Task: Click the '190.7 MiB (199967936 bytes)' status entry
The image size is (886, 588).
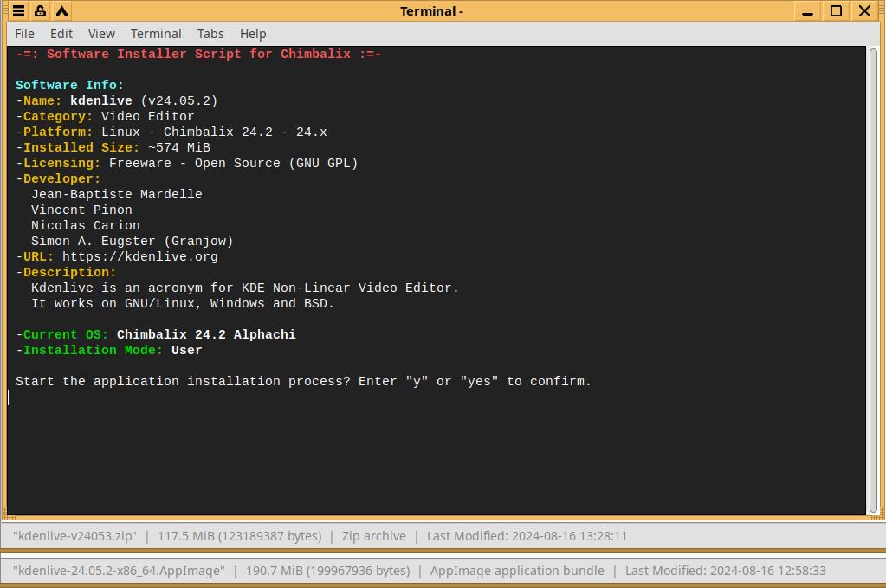Action: click(327, 571)
